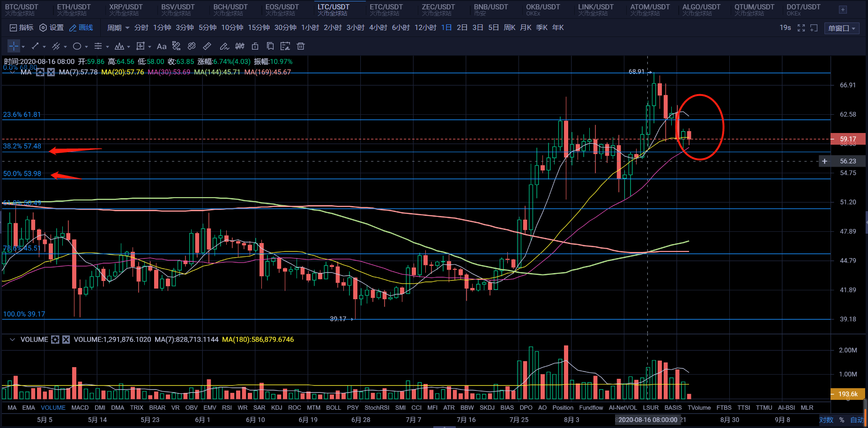
Task: Open the 指标 indicators button
Action: (22, 28)
